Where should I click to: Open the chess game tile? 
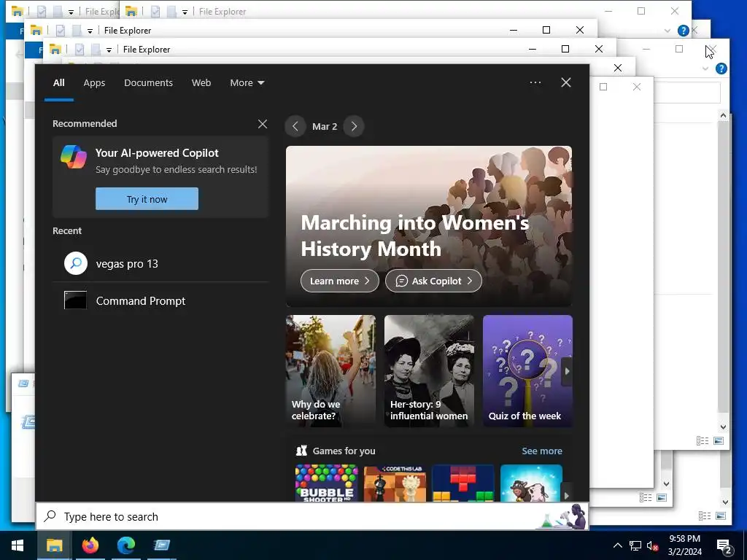[395, 483]
